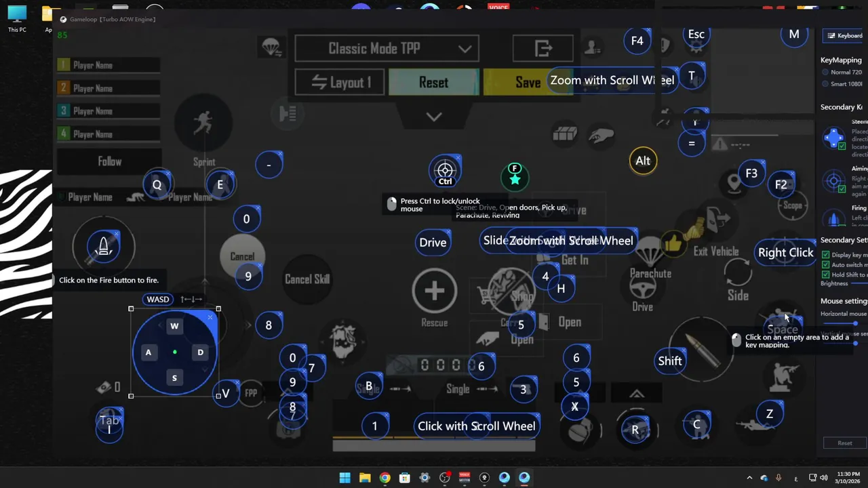Open the Classic Mode TPP dropdown
The height and width of the screenshot is (488, 868).
pos(387,49)
